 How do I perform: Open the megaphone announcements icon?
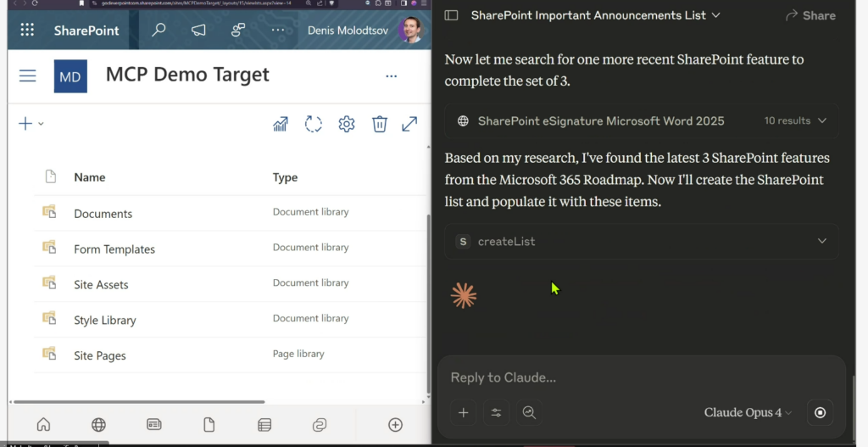(x=198, y=30)
